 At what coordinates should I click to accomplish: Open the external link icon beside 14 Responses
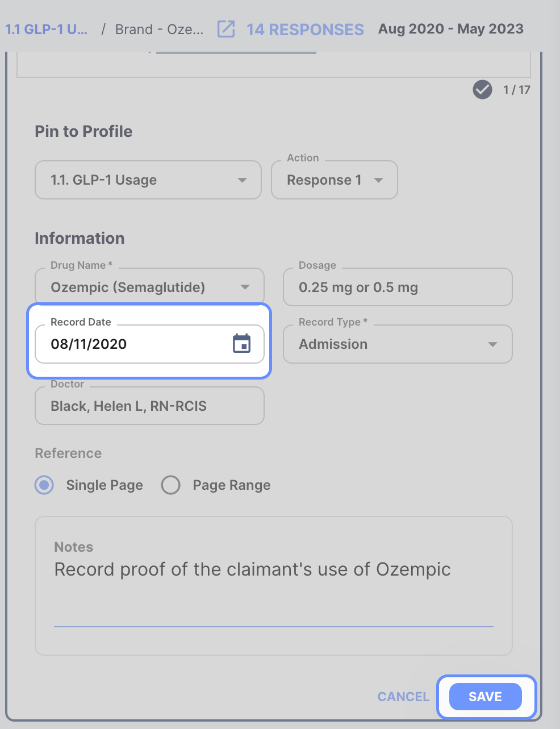226,29
